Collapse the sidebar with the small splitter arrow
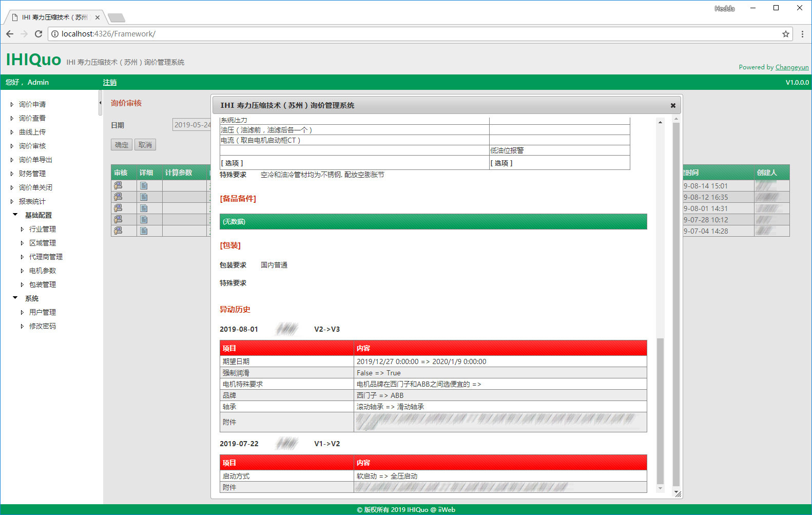The image size is (812, 515). pyautogui.click(x=100, y=103)
